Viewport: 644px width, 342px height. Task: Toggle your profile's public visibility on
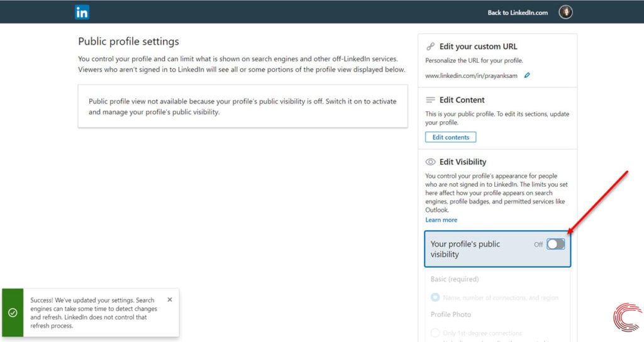point(556,245)
